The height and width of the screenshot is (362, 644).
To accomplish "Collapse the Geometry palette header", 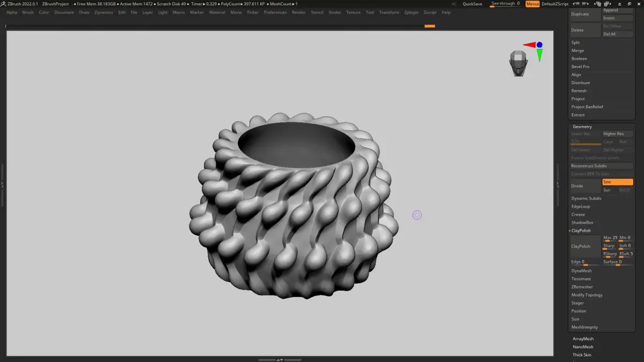I will (582, 127).
